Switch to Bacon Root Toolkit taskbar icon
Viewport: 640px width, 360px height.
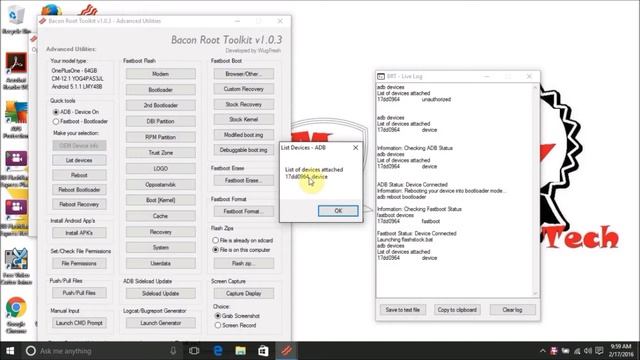[x=287, y=351]
